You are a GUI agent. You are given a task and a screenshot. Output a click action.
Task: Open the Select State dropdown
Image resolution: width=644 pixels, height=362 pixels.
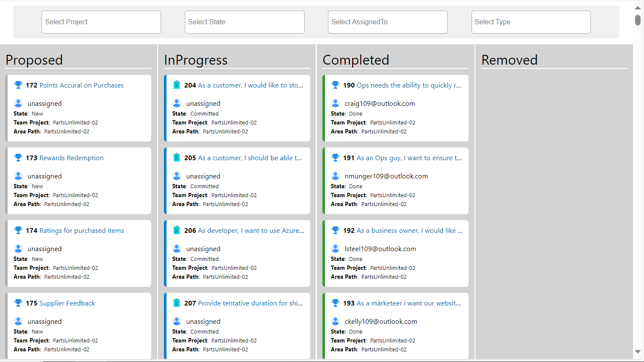(244, 22)
